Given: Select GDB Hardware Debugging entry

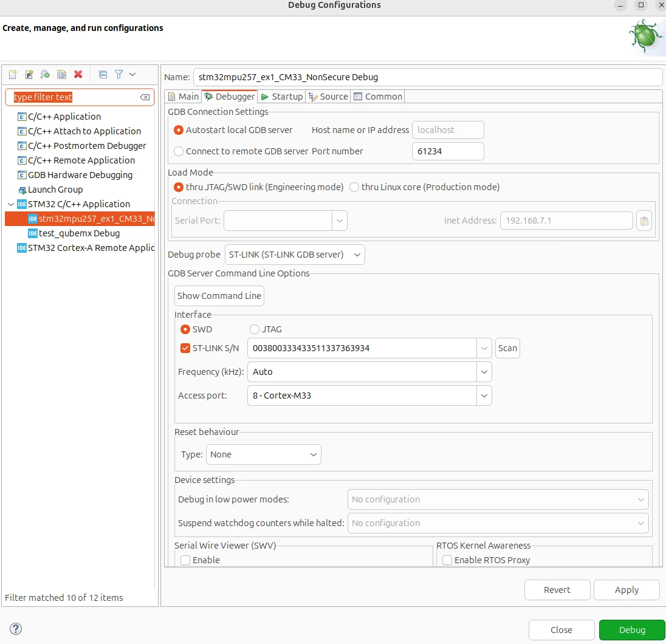Looking at the screenshot, I should (x=75, y=175).
